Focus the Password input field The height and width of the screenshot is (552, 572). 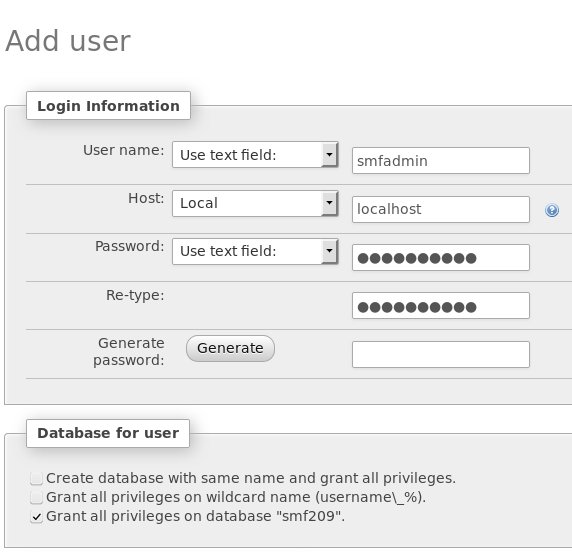[x=441, y=258]
